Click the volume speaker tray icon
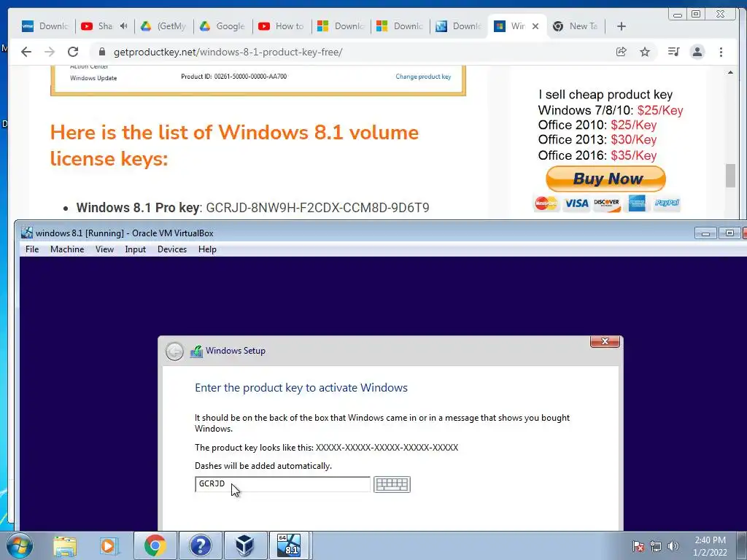This screenshot has height=560, width=747. [x=673, y=546]
